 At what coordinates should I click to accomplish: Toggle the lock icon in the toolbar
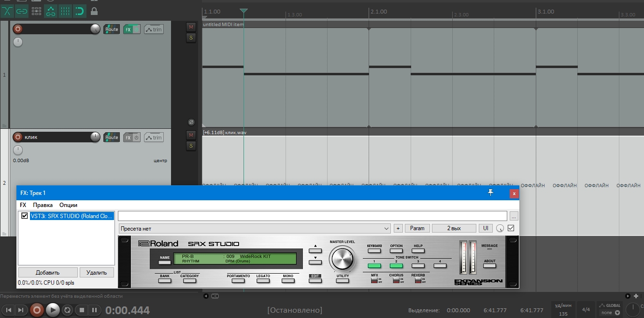(94, 10)
